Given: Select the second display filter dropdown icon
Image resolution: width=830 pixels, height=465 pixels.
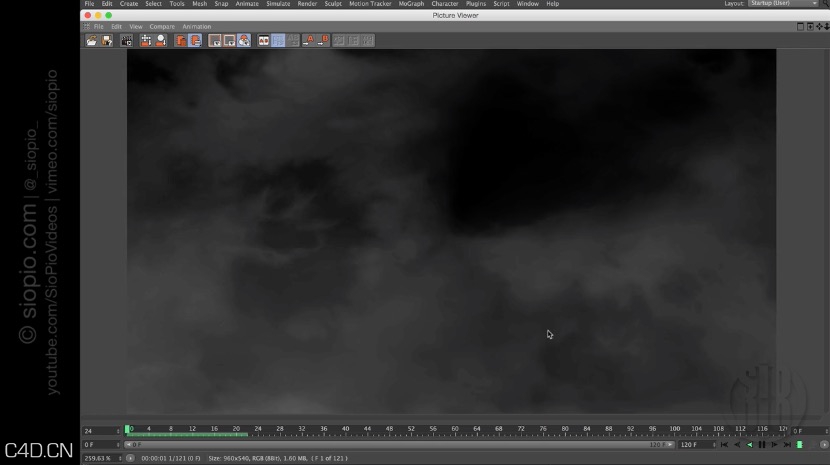Looking at the screenshot, I should (x=229, y=40).
